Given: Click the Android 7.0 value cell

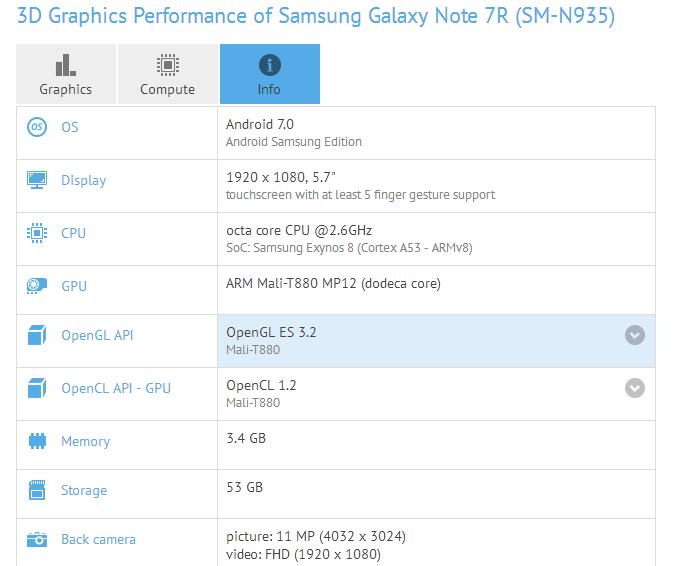Looking at the screenshot, I should pyautogui.click(x=260, y=124).
